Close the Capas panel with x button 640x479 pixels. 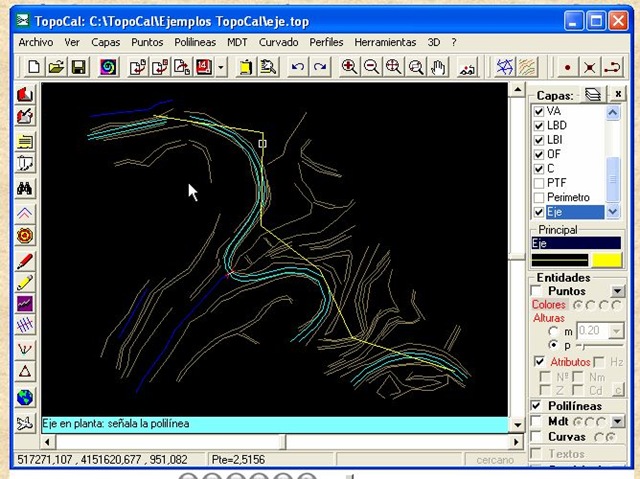(618, 94)
